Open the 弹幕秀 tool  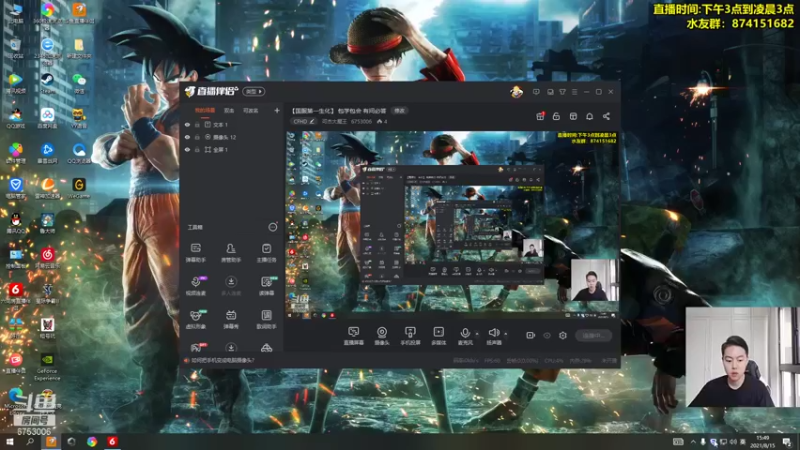pyautogui.click(x=231, y=319)
